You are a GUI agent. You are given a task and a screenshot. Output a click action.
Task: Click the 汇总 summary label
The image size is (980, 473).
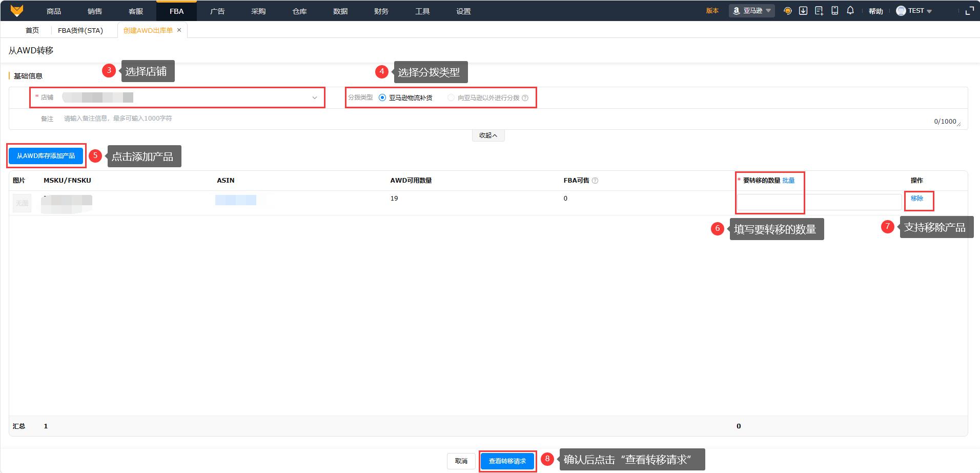coord(19,426)
